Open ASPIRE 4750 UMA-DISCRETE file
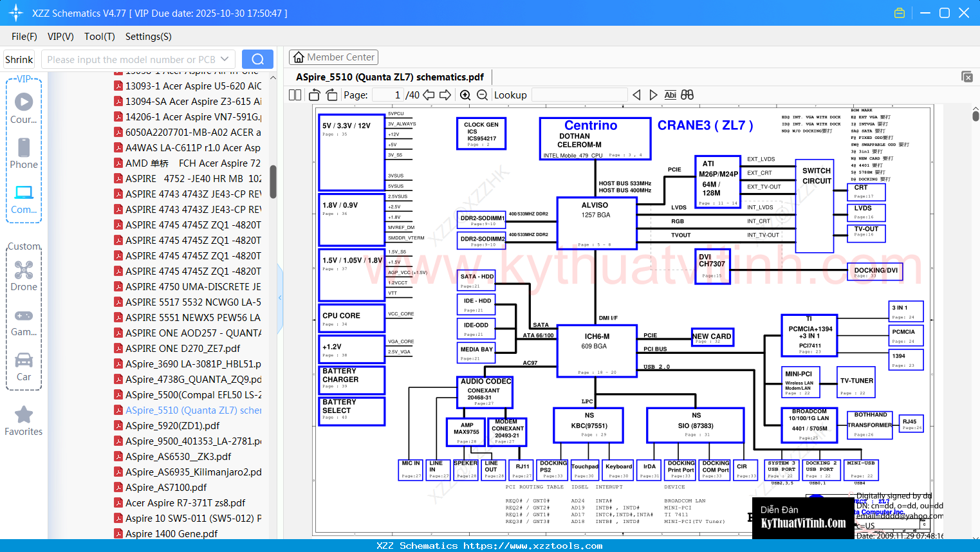Screen dimensions: 980x552 pyautogui.click(x=188, y=286)
